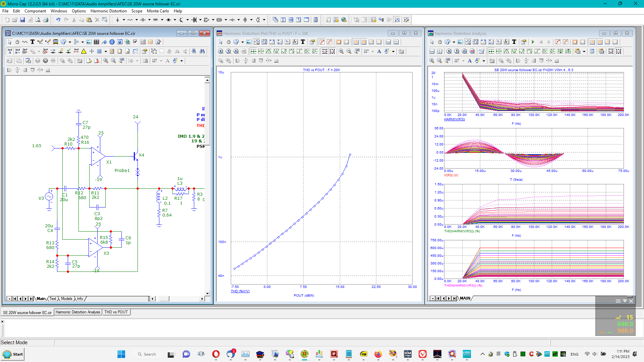Save the circuit file from main toolbar
This screenshot has height=362, width=644.
(22, 20)
